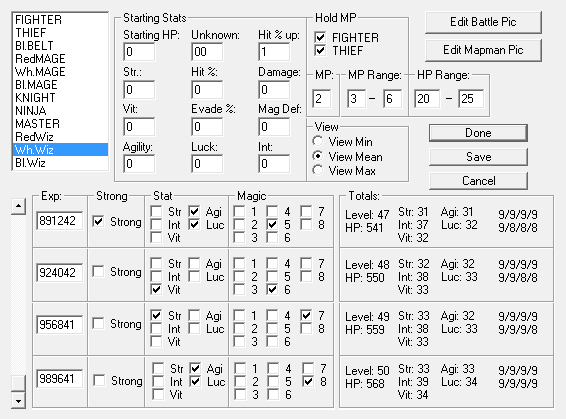Click the Starting HP input field
Viewport: 566px width, 419px height.
pyautogui.click(x=139, y=52)
